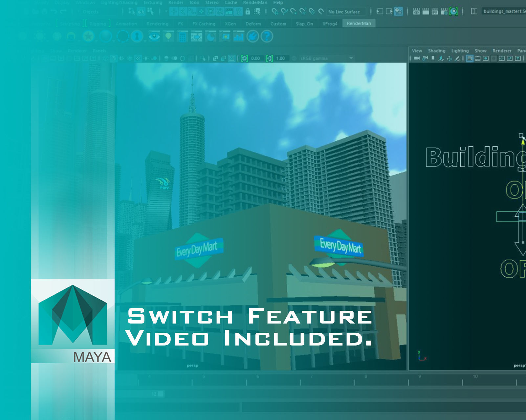526x420 pixels.
Task: Open the sRGB gamma view transform dropdown
Action: click(326, 58)
